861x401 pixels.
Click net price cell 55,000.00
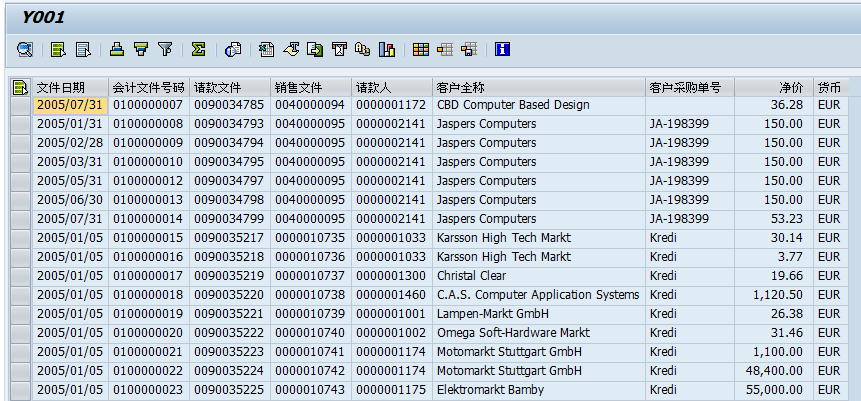pos(774,390)
